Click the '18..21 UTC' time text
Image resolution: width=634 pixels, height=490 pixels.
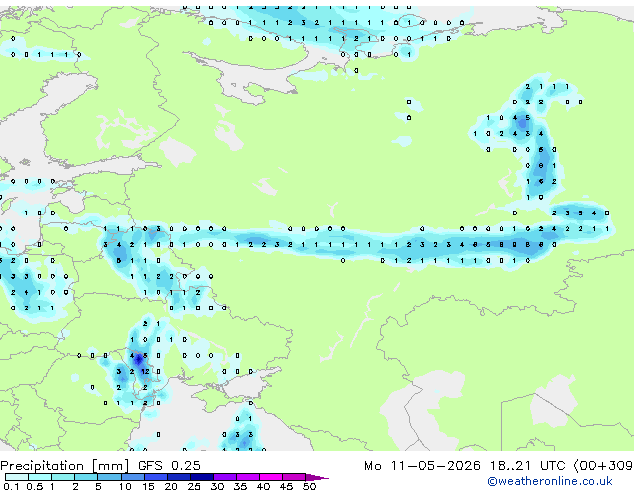pyautogui.click(x=527, y=466)
